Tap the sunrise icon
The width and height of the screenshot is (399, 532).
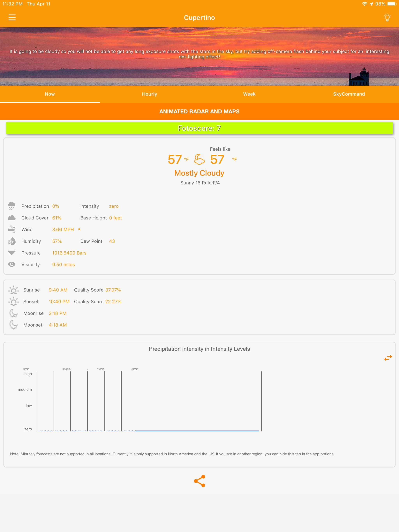[x=14, y=290]
